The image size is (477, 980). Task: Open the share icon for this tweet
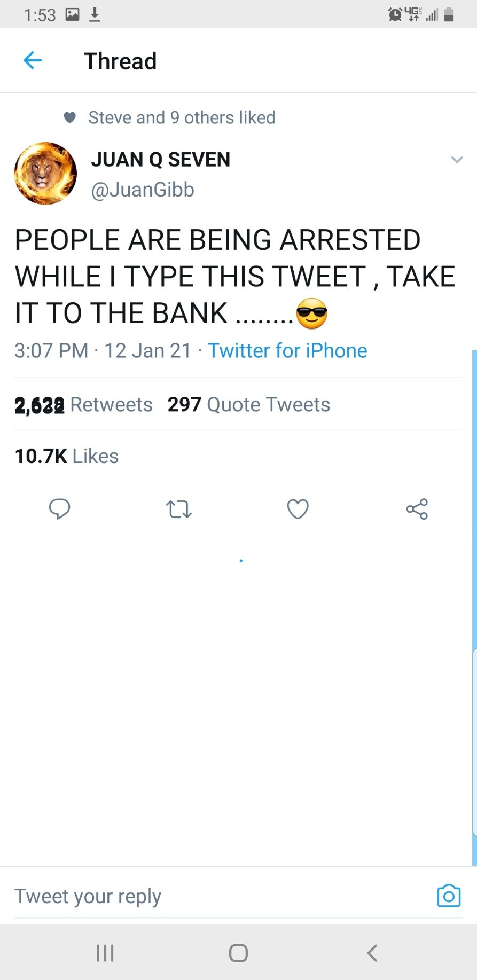tap(417, 509)
